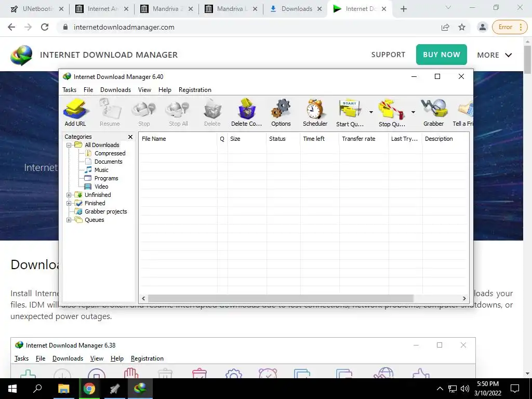Open a new browser tab
Image resolution: width=532 pixels, height=399 pixels.
[x=403, y=9]
